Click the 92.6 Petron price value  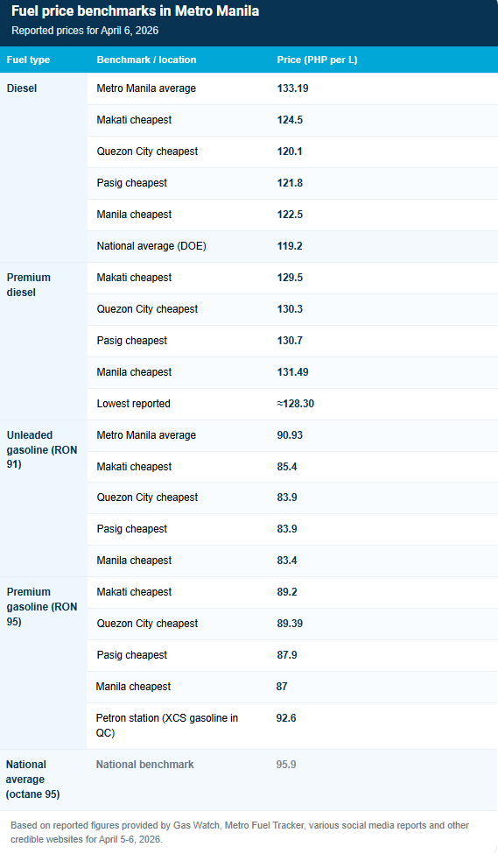(x=286, y=718)
